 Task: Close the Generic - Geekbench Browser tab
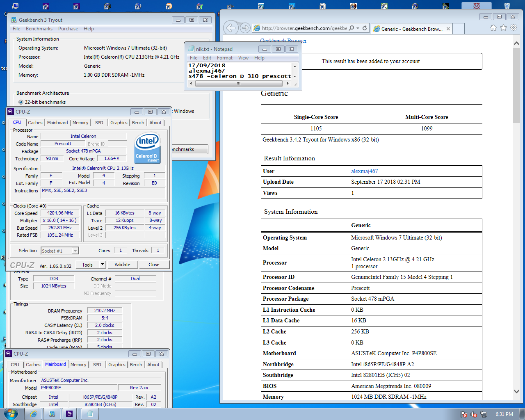[x=448, y=29]
